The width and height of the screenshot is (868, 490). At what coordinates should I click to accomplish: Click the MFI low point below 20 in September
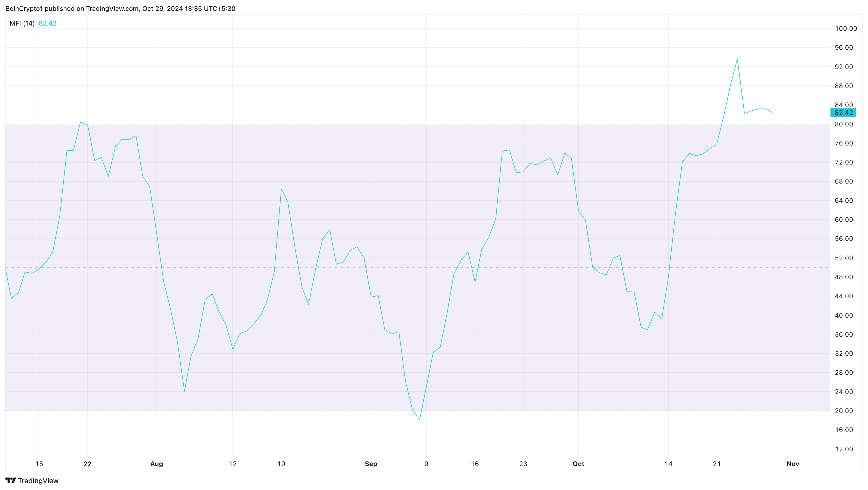(420, 419)
